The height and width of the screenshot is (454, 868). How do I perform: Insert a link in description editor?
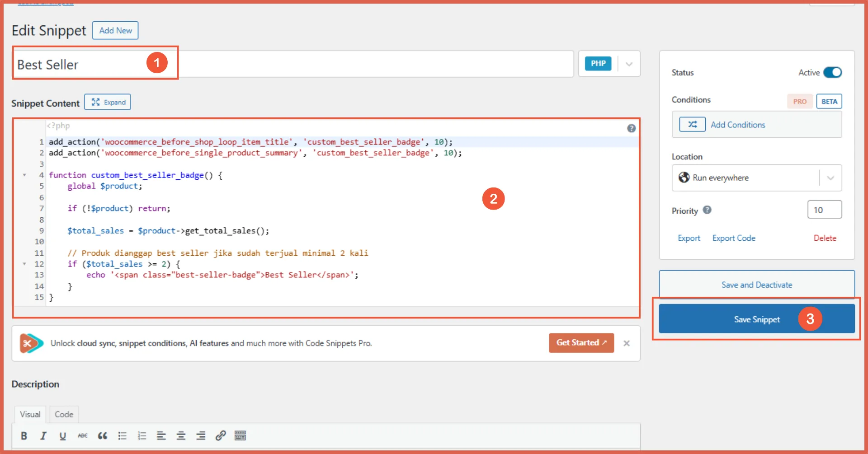click(x=220, y=435)
